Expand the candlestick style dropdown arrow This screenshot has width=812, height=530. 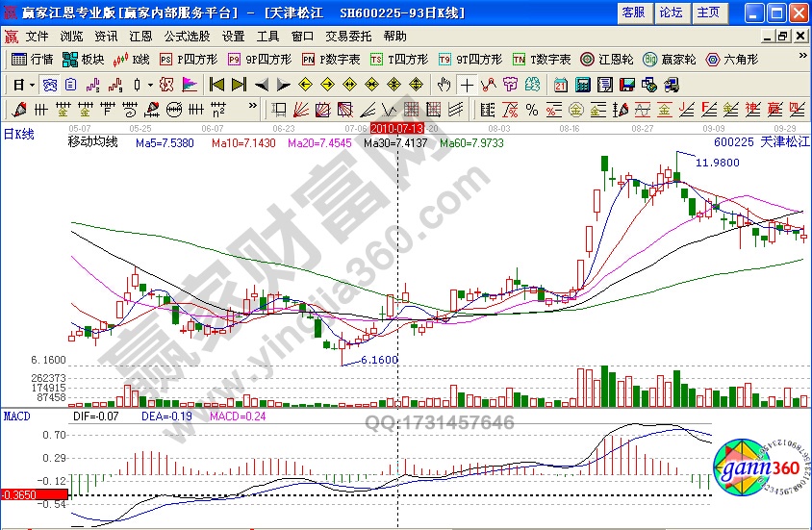click(x=149, y=84)
